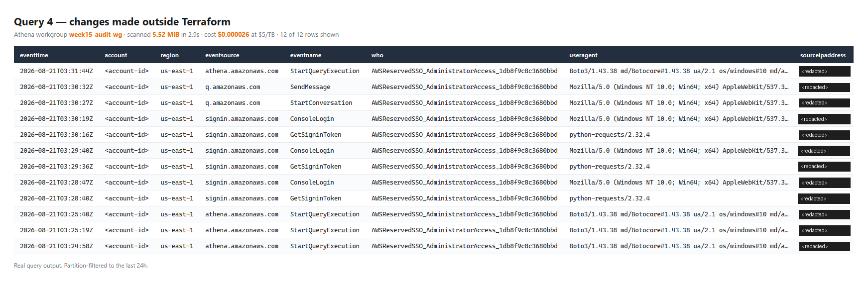Click StartConversation event in the 03:30:27Z row
Screen dimensions: 868x283
(x=321, y=103)
